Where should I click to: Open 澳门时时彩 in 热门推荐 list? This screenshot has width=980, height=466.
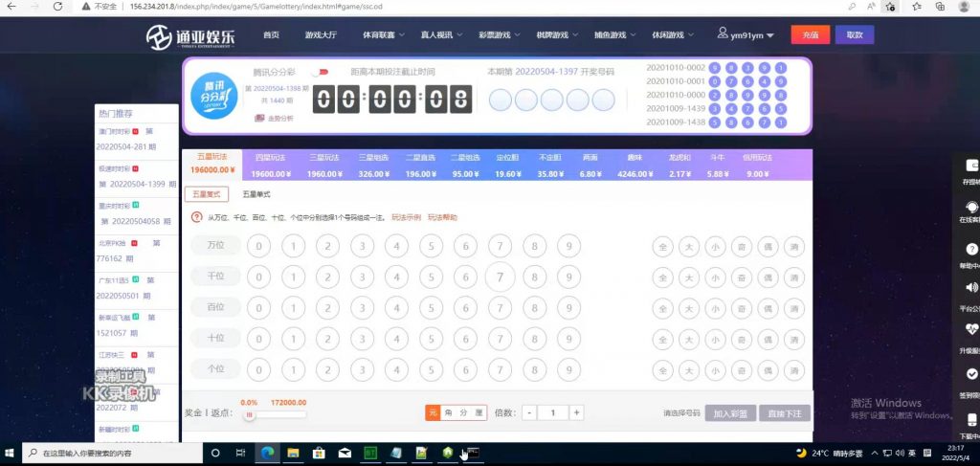[x=114, y=132]
